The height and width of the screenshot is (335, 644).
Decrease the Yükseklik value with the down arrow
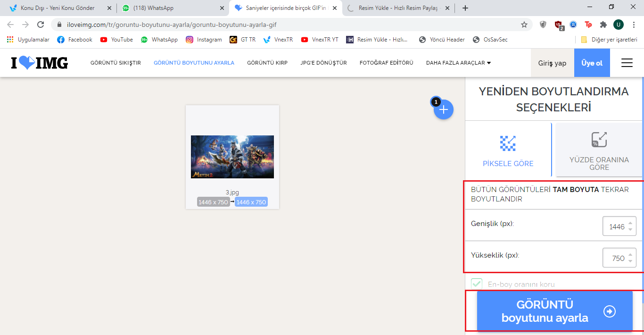[x=630, y=261]
